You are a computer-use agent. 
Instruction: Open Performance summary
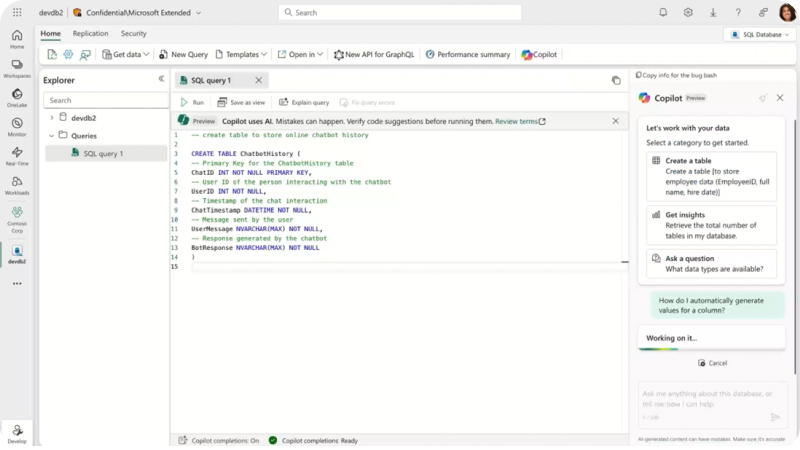[468, 54]
